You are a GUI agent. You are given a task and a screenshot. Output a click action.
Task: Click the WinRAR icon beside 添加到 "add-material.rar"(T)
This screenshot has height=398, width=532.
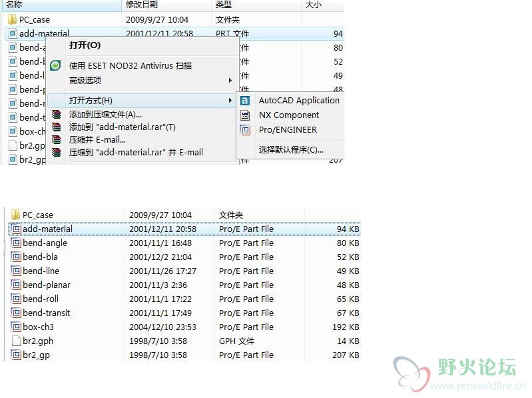point(57,127)
